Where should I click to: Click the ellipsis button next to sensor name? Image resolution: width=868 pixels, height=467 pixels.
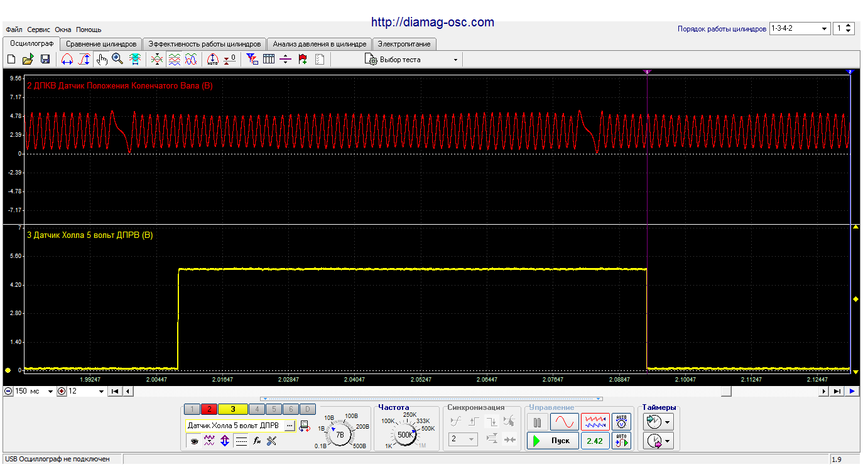click(289, 426)
